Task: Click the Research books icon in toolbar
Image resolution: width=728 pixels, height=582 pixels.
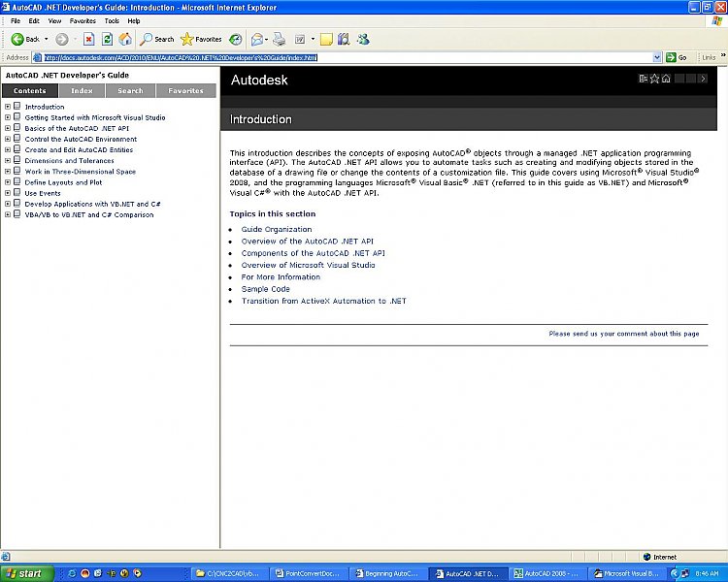Action: coord(344,40)
